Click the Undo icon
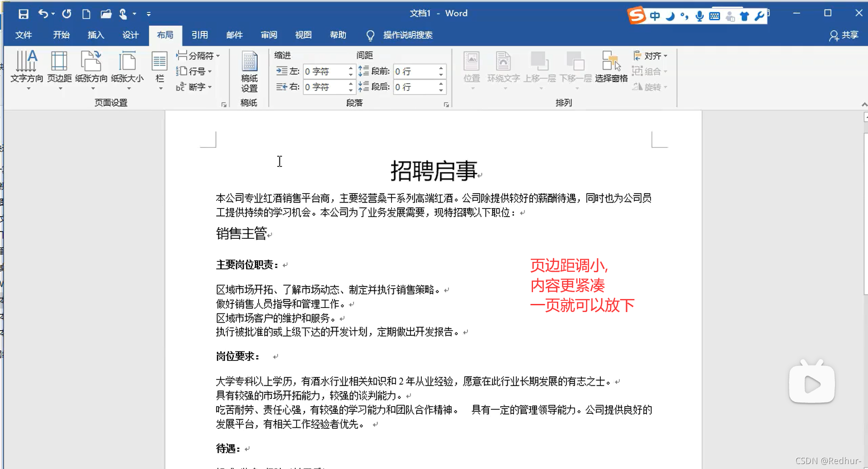This screenshot has height=469, width=868. [42, 14]
